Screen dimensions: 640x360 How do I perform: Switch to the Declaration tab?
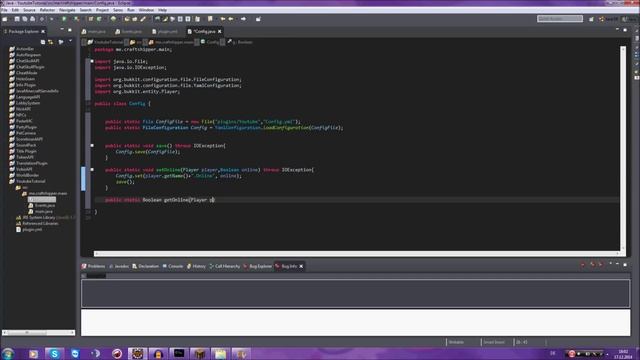click(x=145, y=266)
